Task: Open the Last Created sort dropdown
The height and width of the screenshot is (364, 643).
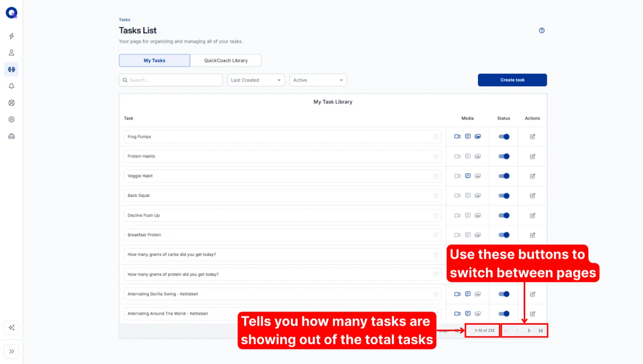Action: click(256, 80)
